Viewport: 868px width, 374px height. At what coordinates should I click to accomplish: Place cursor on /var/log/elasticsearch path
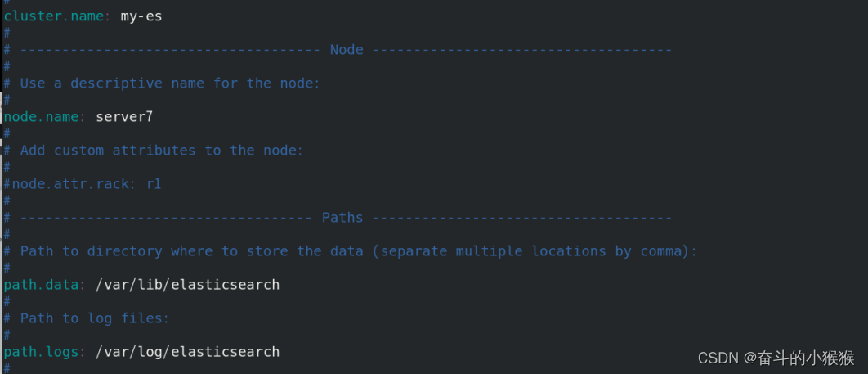(188, 352)
